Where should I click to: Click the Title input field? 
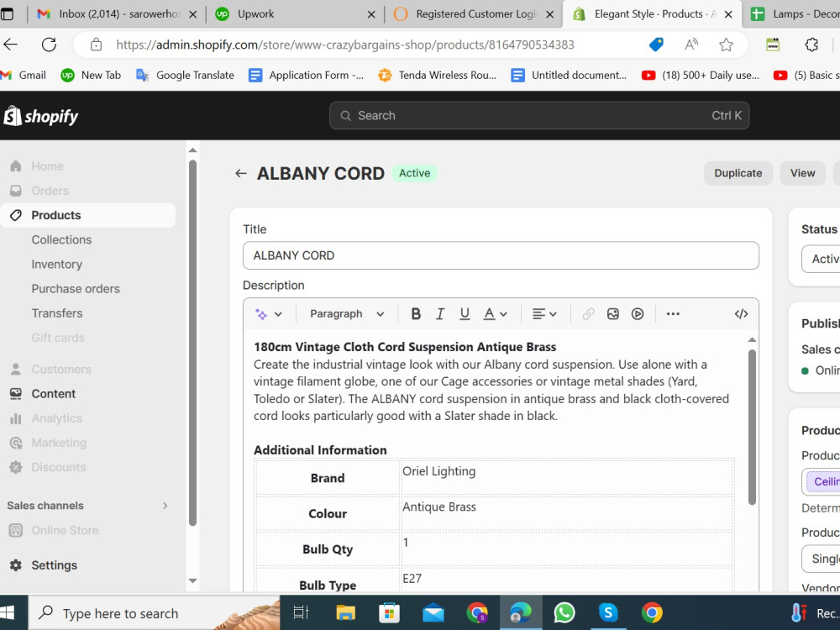[501, 255]
